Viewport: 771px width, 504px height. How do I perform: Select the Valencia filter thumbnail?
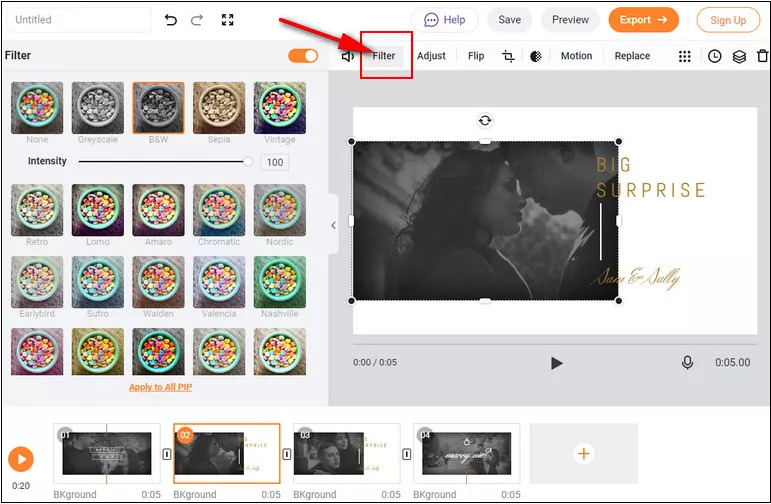(219, 282)
